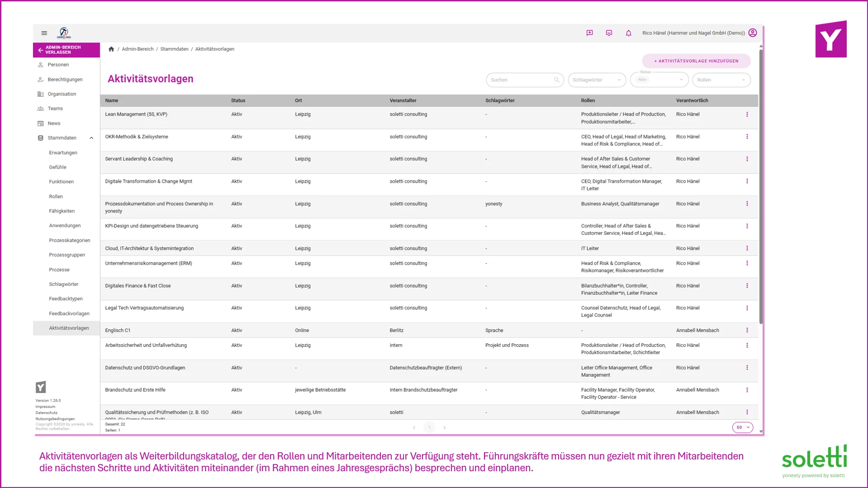Screen dimensions: 868x488
Task: Open the notifications bell
Action: (628, 33)
